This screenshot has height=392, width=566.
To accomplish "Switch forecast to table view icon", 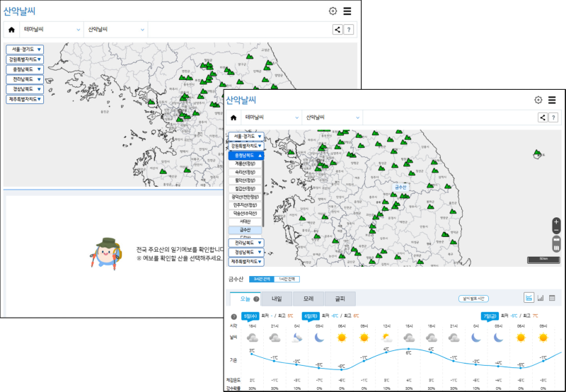I will [552, 299].
